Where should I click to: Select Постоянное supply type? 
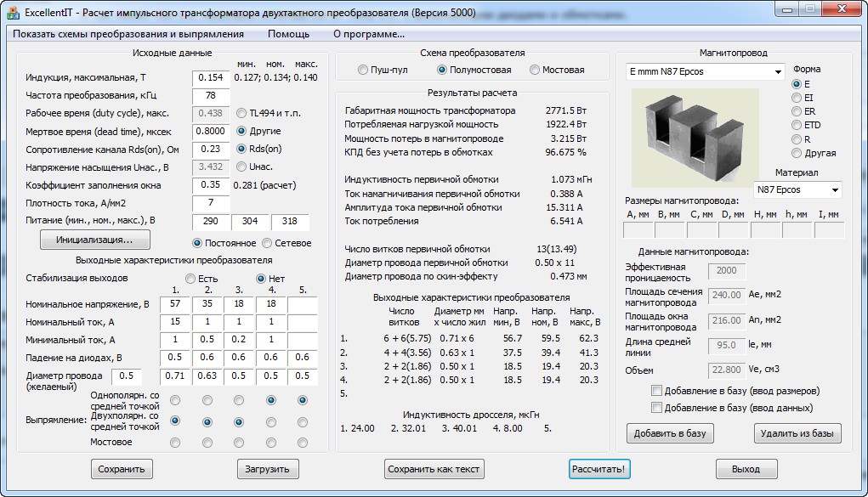pos(196,243)
